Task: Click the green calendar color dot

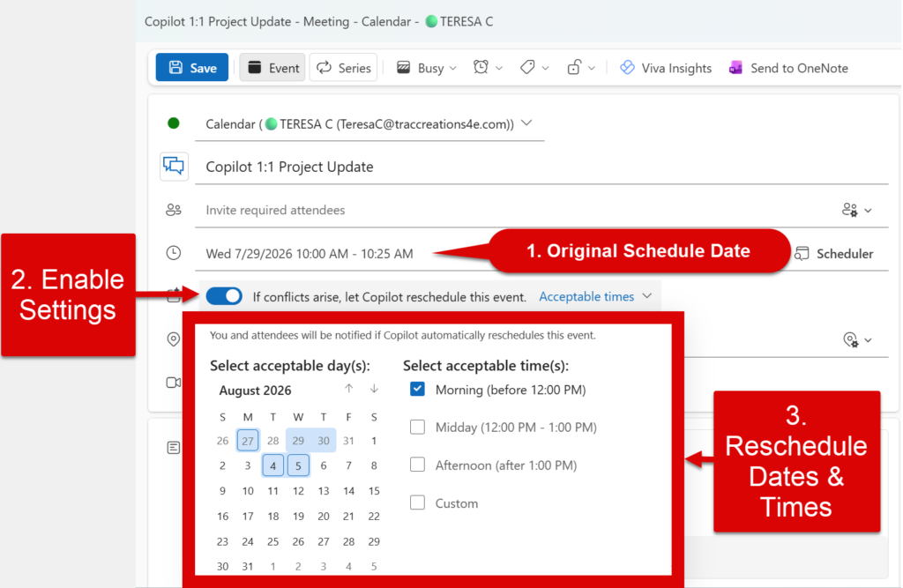Action: click(x=174, y=123)
